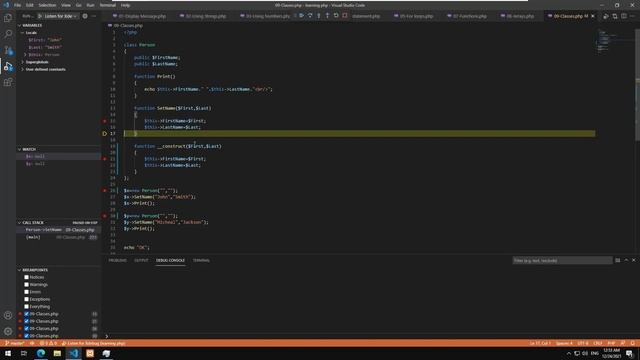
Task: Select the Person->SetName call stack frame
Action: (x=58, y=230)
